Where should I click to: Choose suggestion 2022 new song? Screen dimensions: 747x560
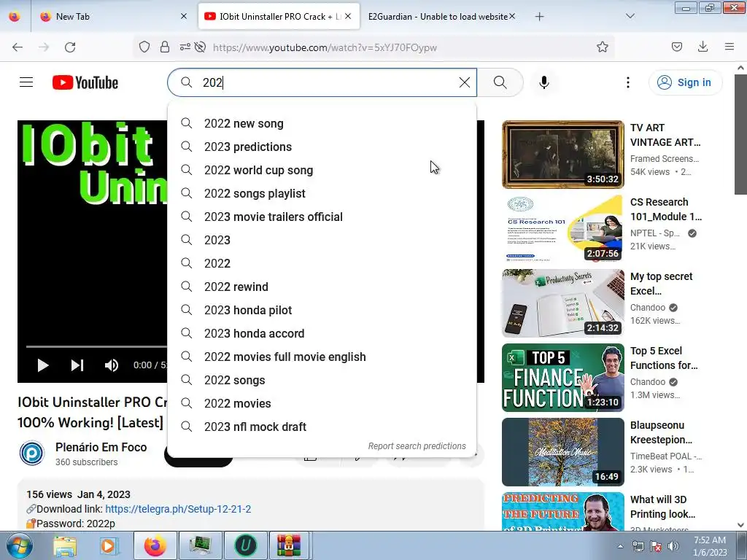coord(322,123)
